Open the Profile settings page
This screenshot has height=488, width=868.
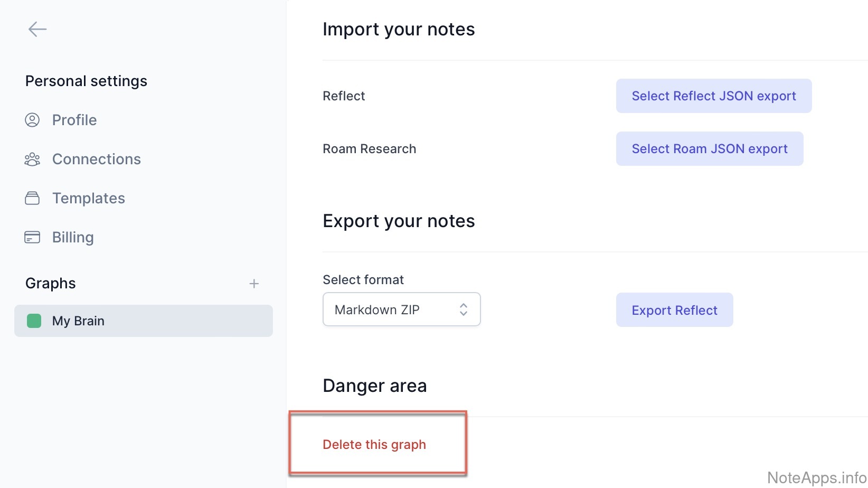(x=74, y=120)
